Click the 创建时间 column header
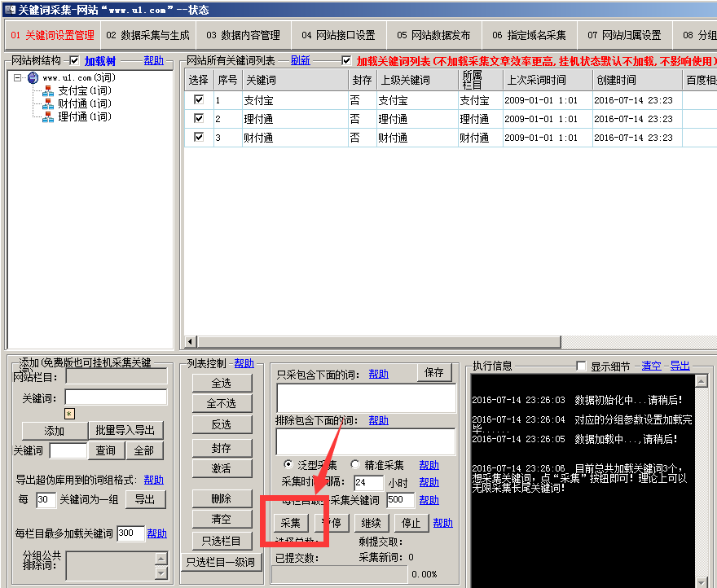Viewport: 717px width, 588px height. (x=637, y=80)
